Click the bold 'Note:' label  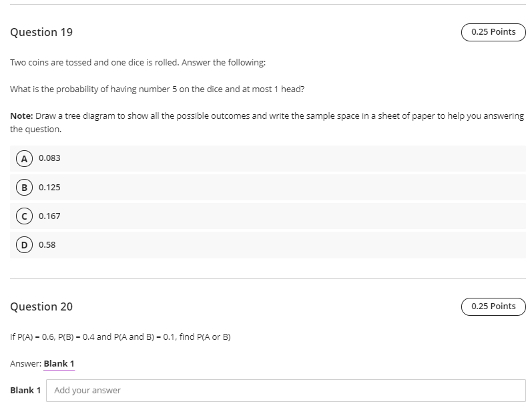22,116
